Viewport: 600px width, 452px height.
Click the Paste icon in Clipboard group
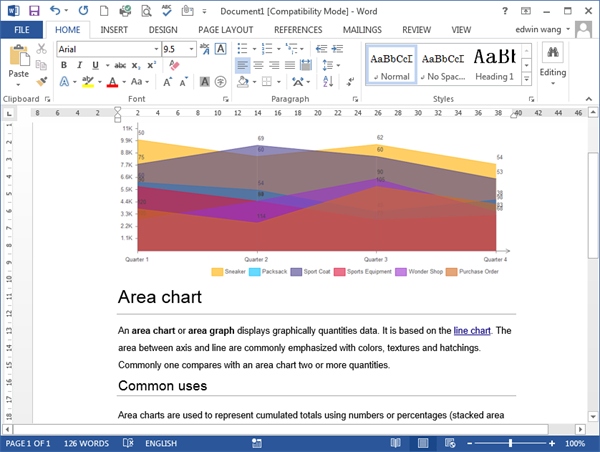(x=18, y=61)
